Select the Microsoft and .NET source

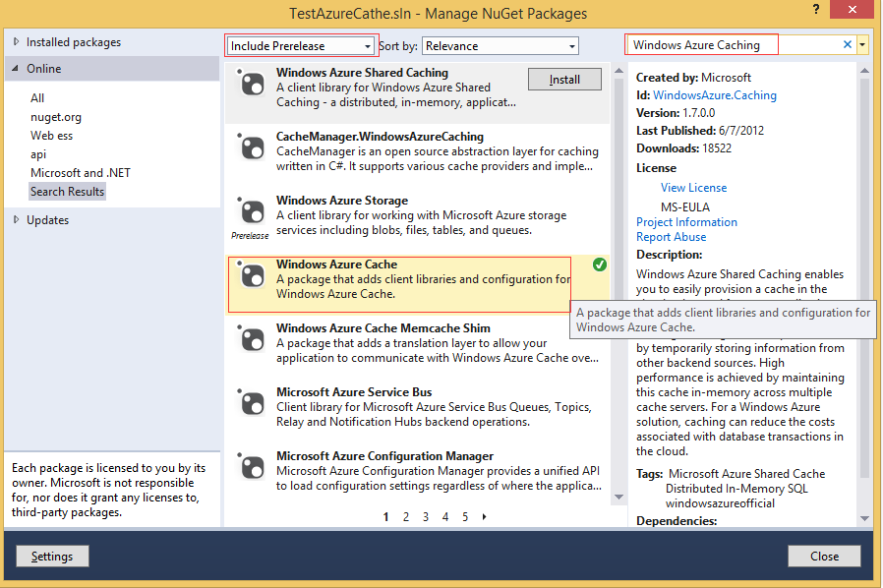click(x=81, y=173)
